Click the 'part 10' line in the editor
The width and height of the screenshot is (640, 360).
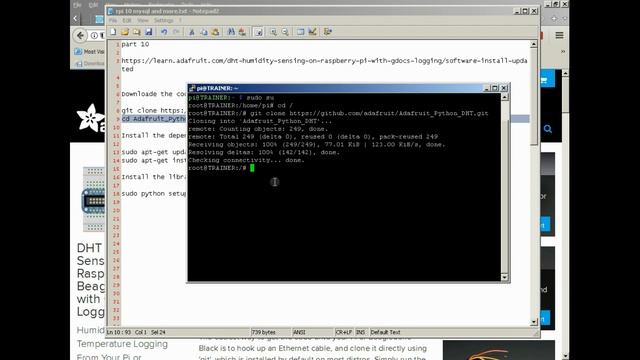point(135,44)
